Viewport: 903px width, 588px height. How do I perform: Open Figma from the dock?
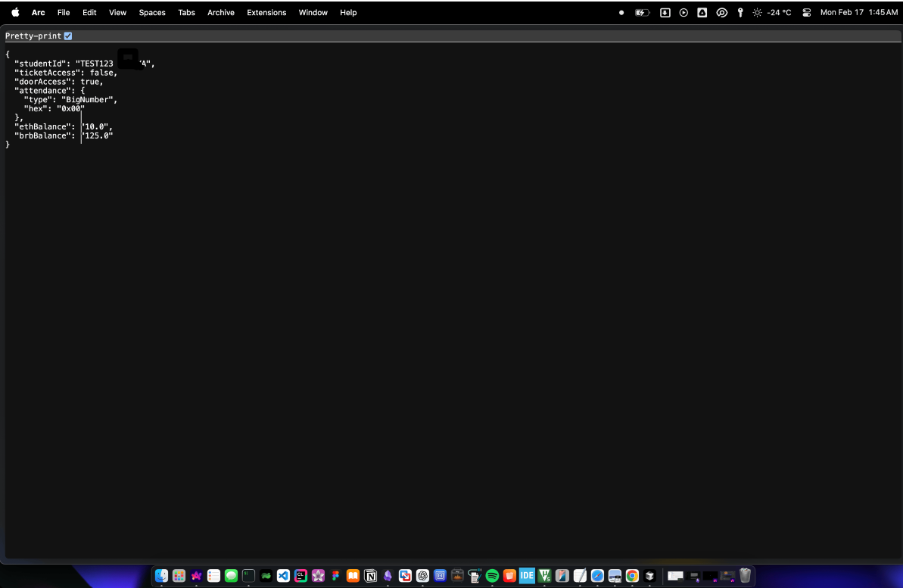(x=335, y=575)
